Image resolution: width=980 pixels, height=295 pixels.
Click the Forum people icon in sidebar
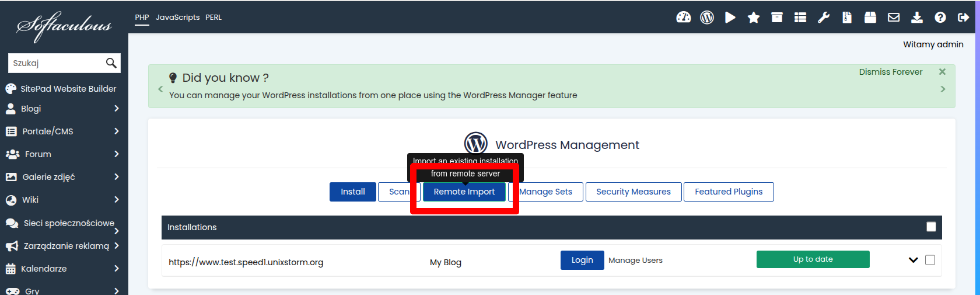coord(12,154)
